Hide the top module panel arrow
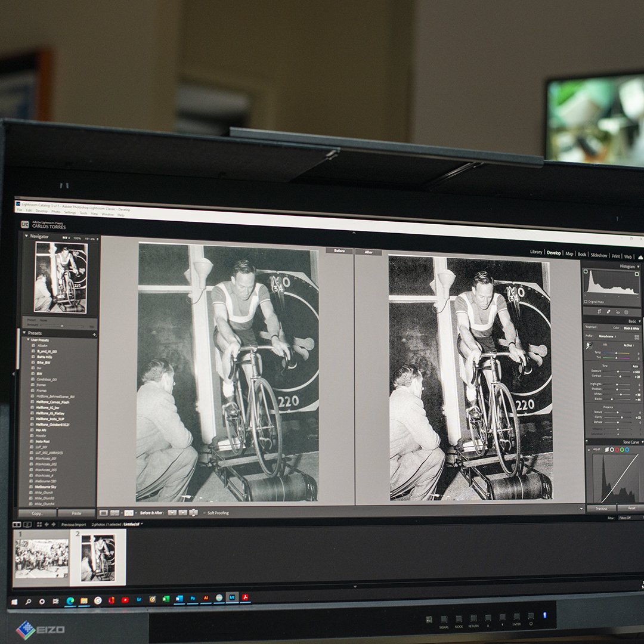The width and height of the screenshot is (644, 644). [354, 233]
